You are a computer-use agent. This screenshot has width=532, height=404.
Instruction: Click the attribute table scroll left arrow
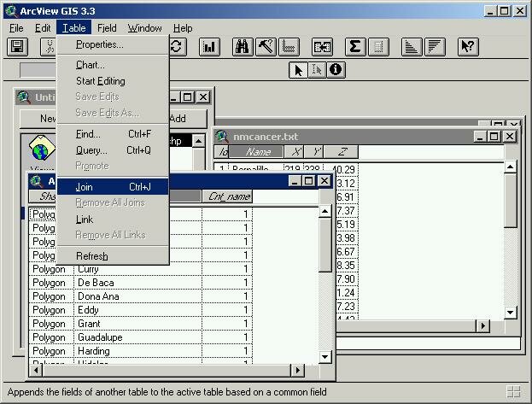(36, 370)
